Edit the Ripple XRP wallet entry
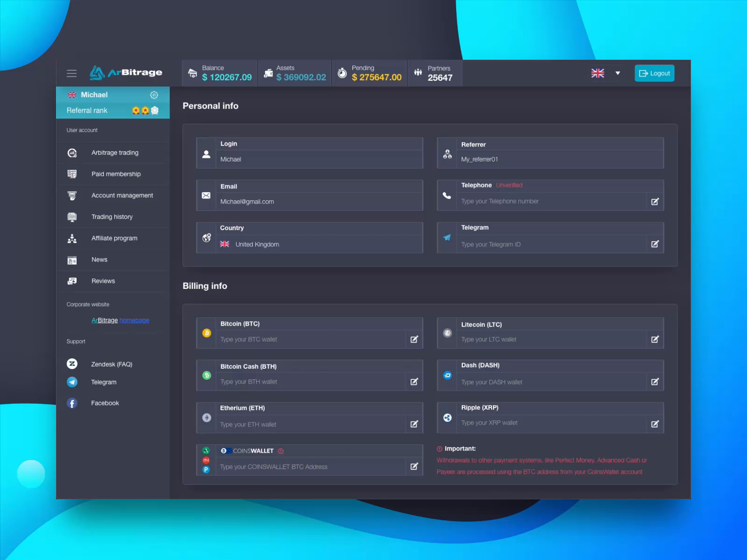Viewport: 747px width, 560px height. 655,424
